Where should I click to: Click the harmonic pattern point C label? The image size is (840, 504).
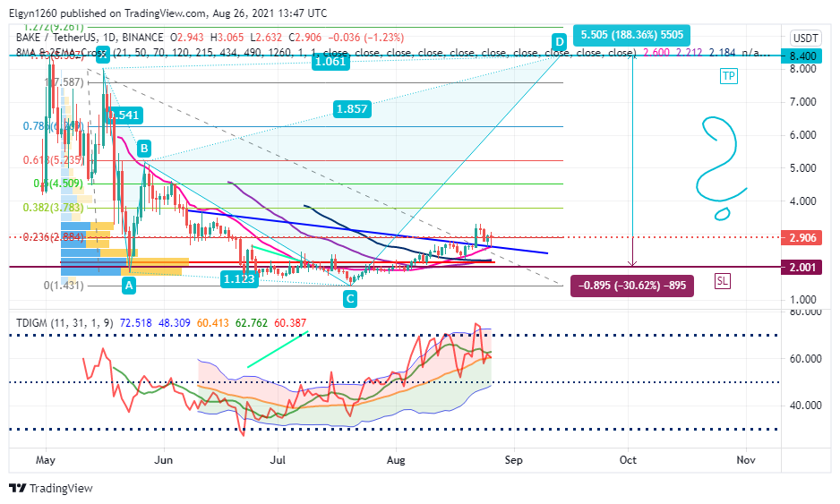coord(350,299)
